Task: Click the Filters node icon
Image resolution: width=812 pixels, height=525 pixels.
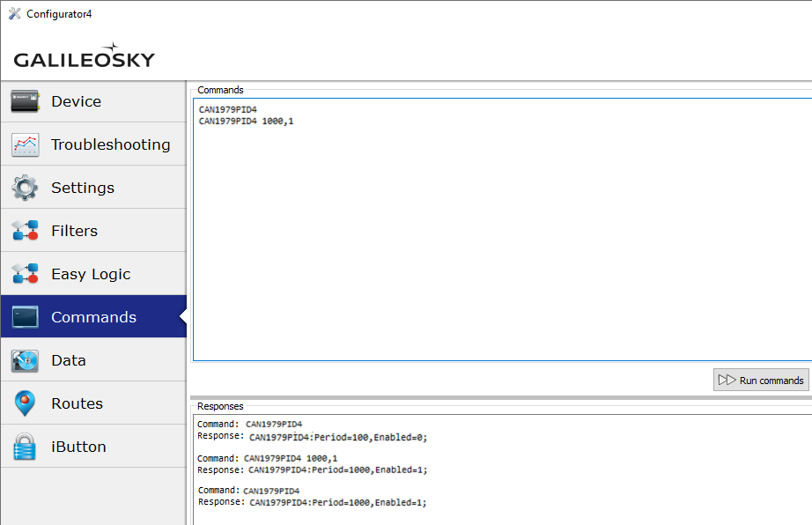Action: click(25, 231)
